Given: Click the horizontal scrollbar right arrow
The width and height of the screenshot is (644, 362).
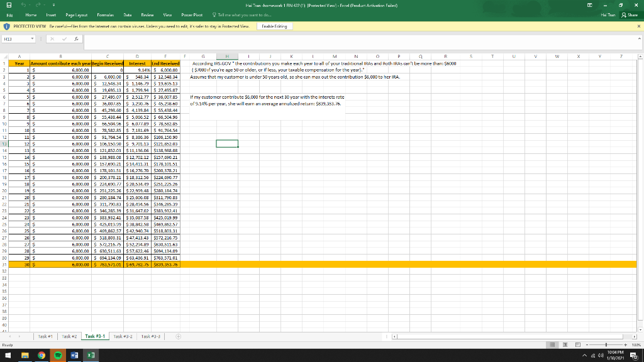Looking at the screenshot, I should (x=635, y=337).
